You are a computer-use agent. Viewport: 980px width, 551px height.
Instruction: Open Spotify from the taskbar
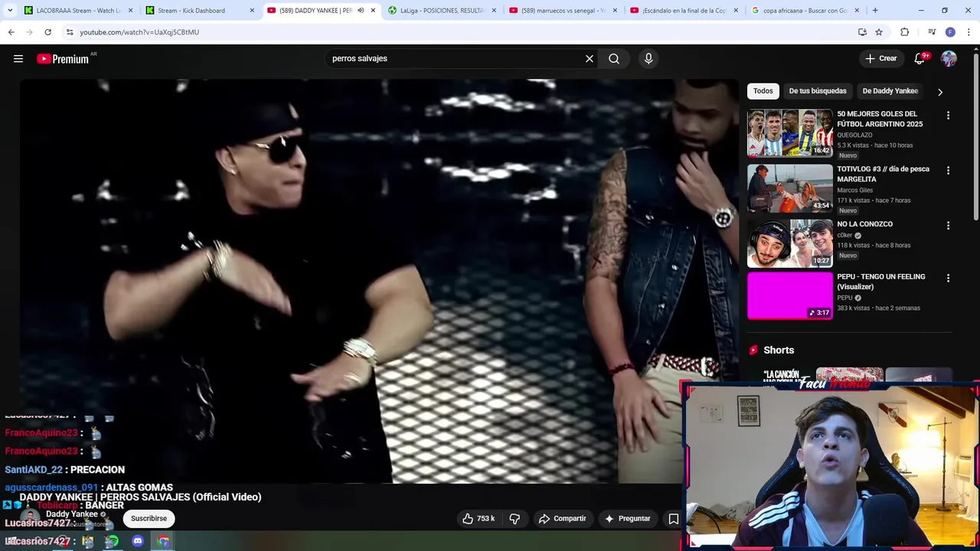pos(113,542)
